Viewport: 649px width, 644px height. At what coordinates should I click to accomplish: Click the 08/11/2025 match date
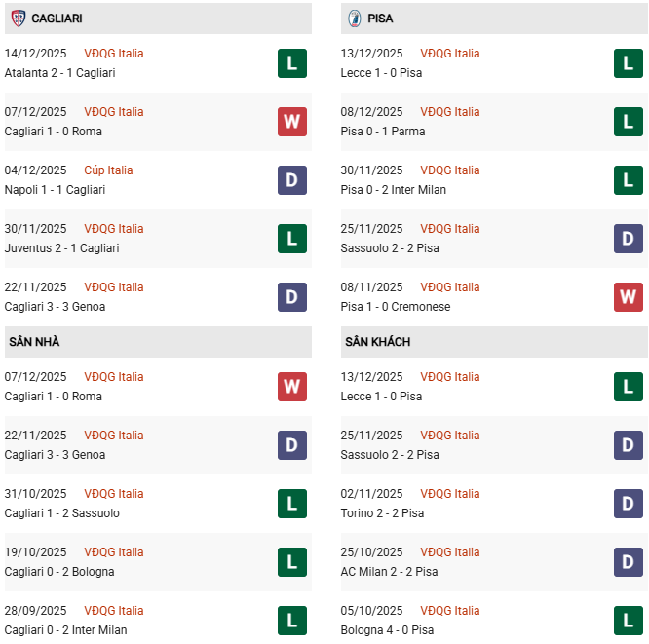(x=371, y=287)
